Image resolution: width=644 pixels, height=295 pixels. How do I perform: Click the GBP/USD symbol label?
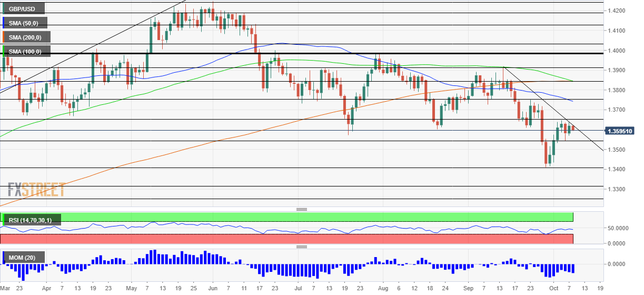pyautogui.click(x=23, y=9)
